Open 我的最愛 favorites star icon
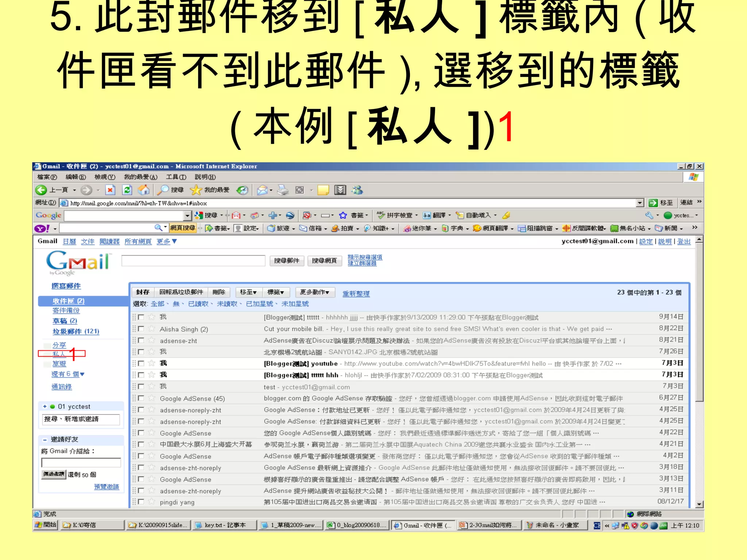This screenshot has width=747, height=560. (196, 190)
